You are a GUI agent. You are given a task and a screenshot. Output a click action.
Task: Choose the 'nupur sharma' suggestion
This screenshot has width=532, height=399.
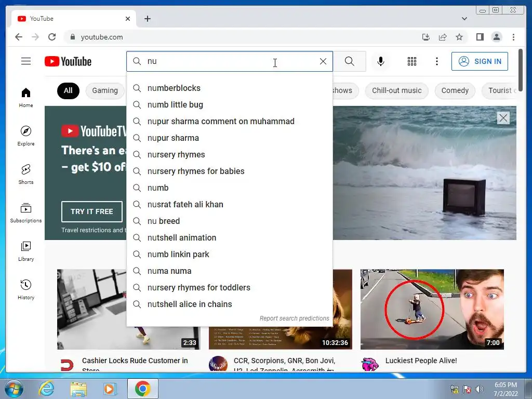click(230, 138)
